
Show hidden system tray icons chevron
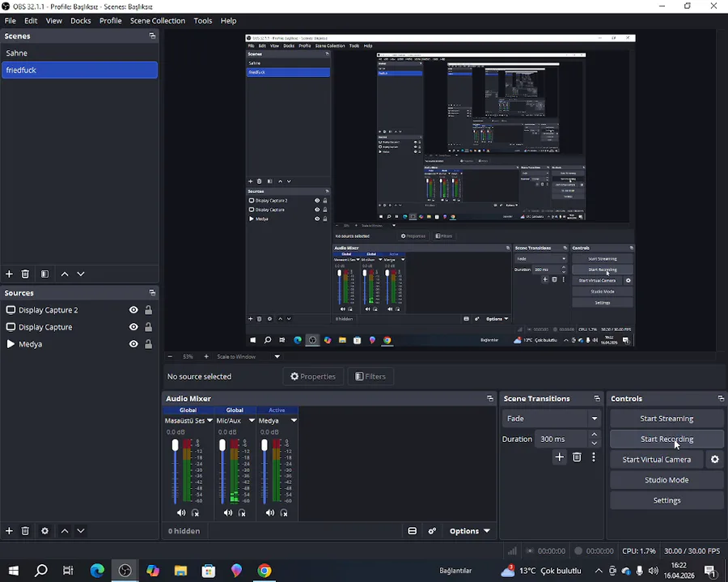[x=599, y=571]
